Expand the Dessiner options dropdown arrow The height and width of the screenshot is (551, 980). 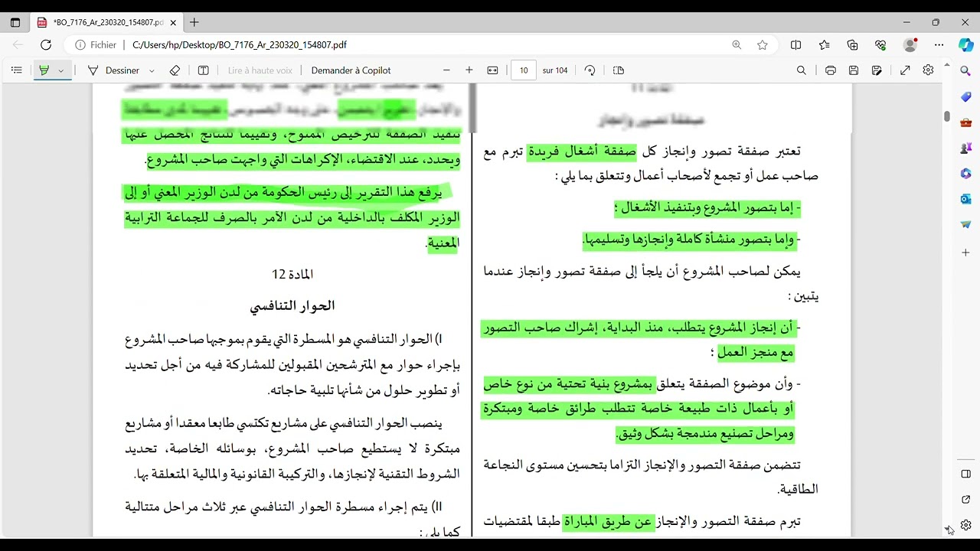coord(150,70)
